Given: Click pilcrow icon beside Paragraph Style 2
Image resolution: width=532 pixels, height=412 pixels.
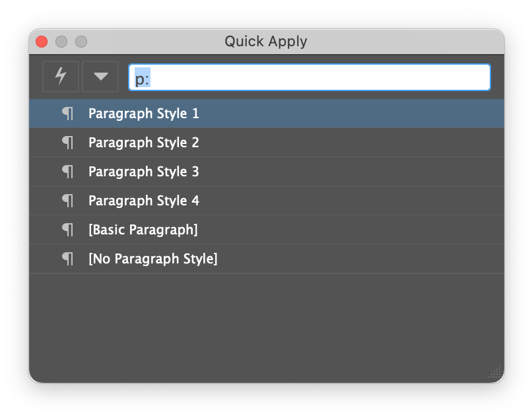Looking at the screenshot, I should point(68,143).
